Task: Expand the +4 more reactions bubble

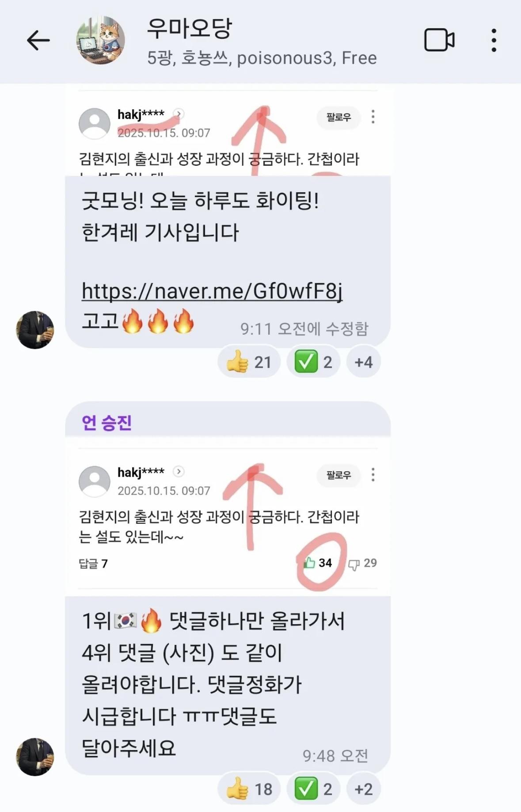Action: [x=363, y=362]
